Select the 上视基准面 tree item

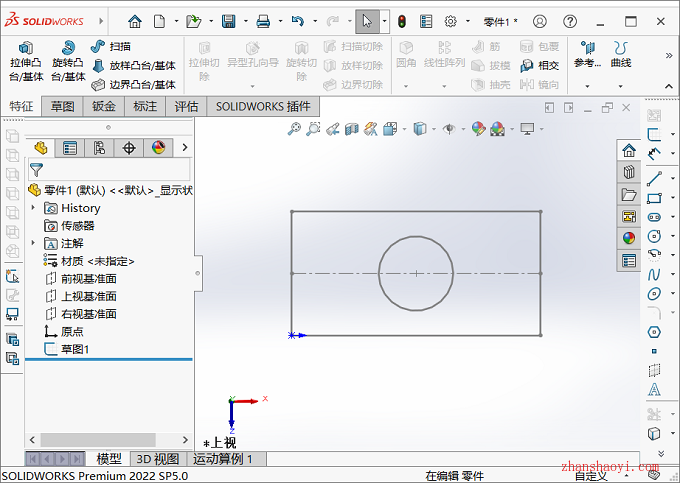[x=81, y=297]
